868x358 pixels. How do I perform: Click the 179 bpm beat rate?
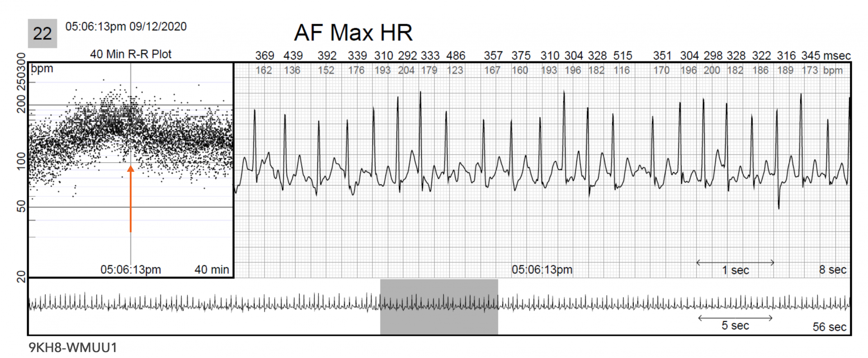click(429, 71)
